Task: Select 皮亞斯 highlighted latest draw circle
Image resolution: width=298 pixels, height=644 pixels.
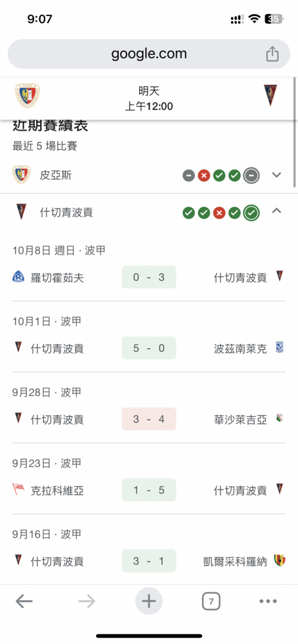Action: (x=252, y=176)
